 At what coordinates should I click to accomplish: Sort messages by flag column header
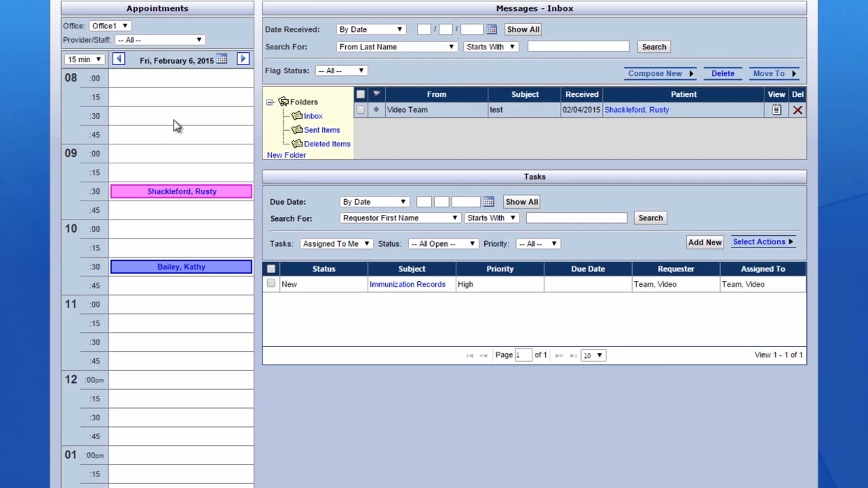(376, 94)
